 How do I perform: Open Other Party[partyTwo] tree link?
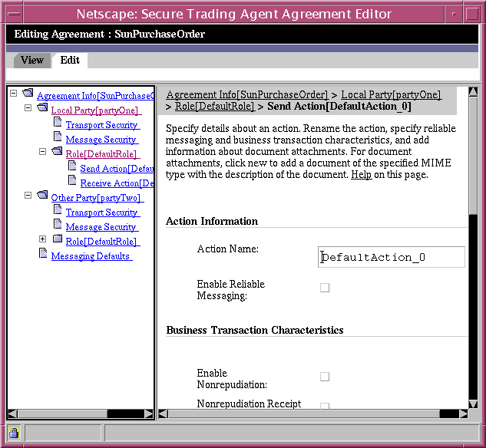(98, 197)
